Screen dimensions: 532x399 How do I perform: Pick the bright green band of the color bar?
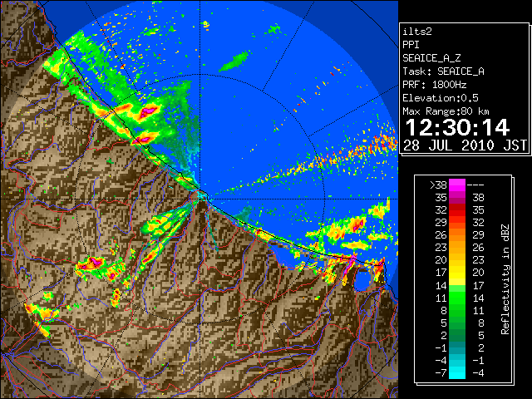[457, 298]
